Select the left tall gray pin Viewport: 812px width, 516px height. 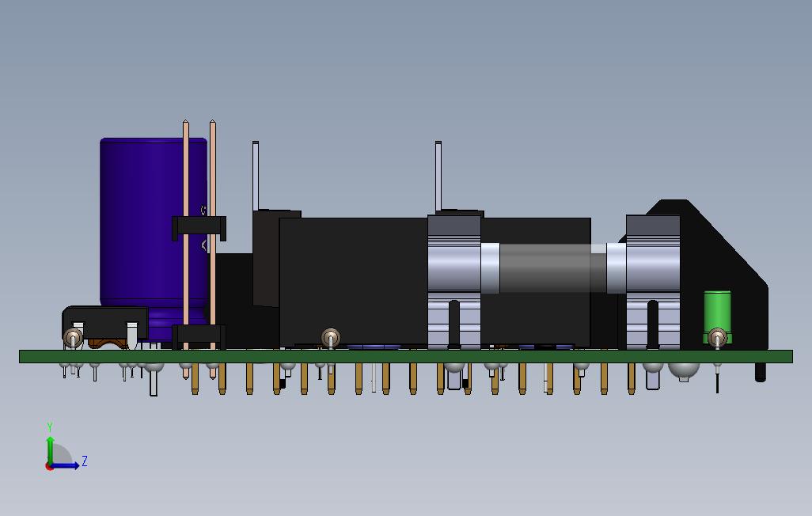click(256, 175)
